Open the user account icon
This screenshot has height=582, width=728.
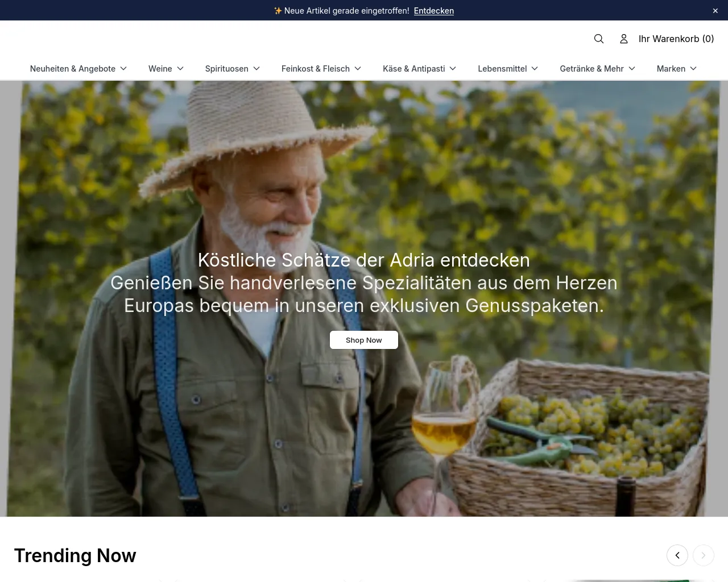(624, 39)
